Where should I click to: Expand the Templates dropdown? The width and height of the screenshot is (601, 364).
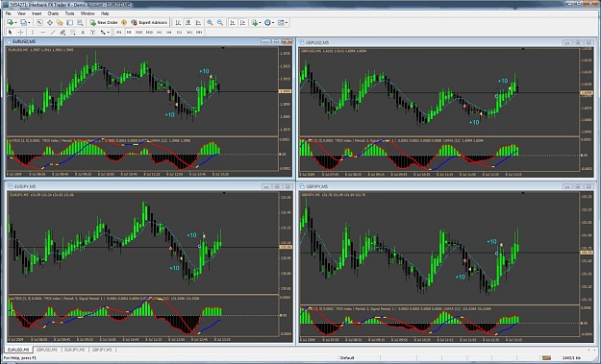(x=287, y=23)
